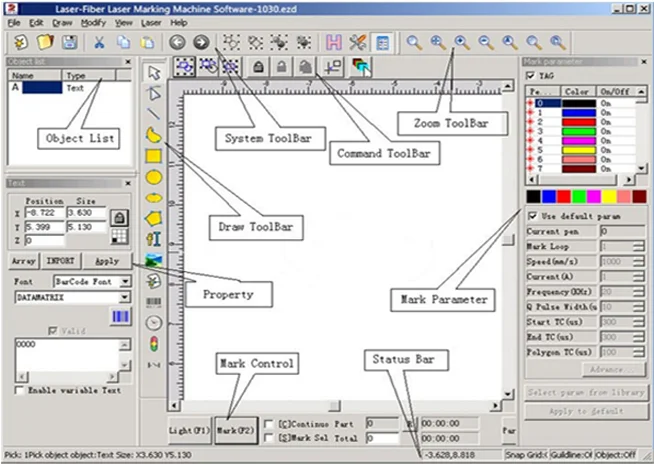Click the Cut scissors icon

click(x=99, y=43)
